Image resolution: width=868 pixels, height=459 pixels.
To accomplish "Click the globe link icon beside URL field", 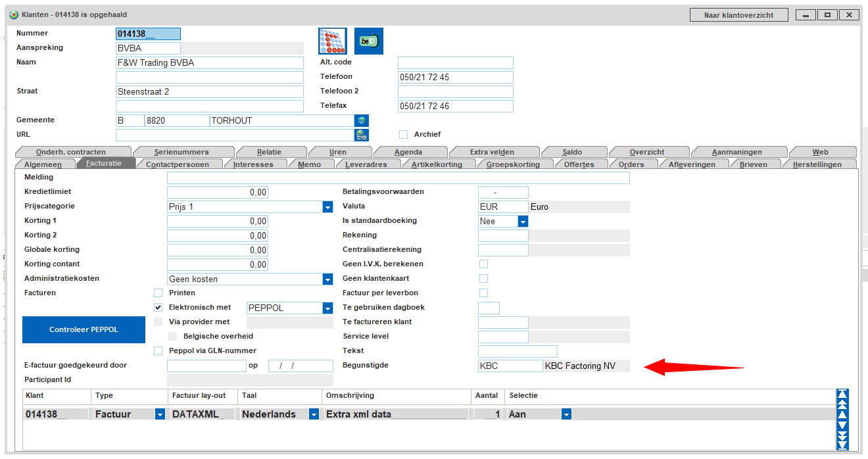I will click(362, 135).
